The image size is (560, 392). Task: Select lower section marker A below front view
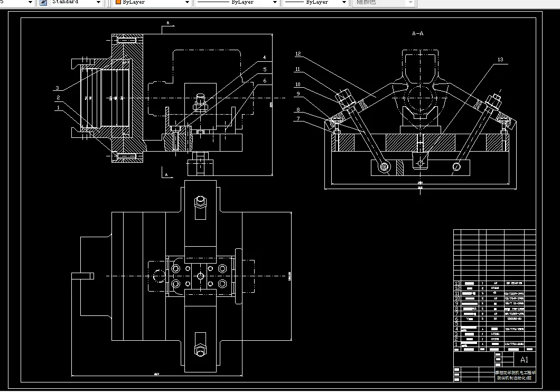point(166,175)
